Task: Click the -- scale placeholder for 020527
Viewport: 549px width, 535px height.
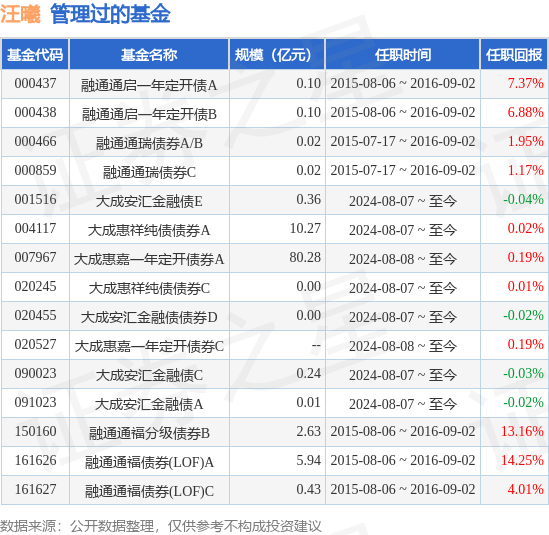Action: click(x=316, y=346)
